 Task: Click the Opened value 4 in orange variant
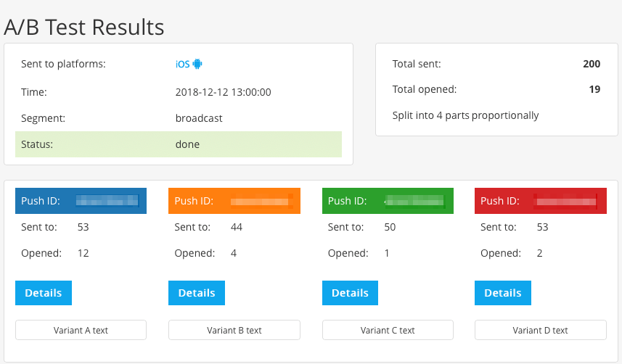pyautogui.click(x=233, y=253)
